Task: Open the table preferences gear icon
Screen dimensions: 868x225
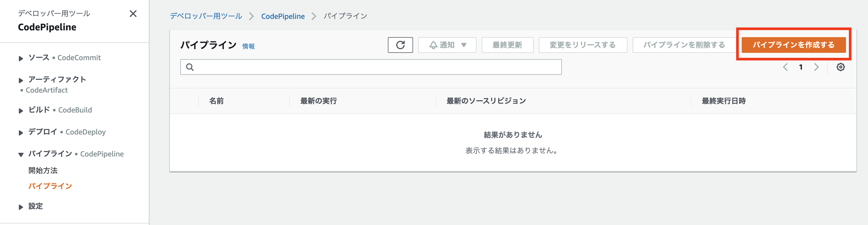Action: 840,67
